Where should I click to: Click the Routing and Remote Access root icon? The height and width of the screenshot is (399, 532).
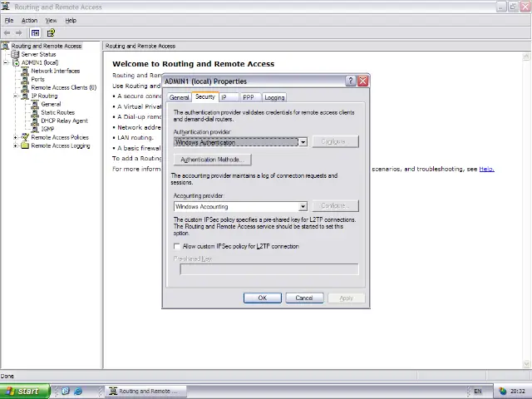(x=6, y=46)
